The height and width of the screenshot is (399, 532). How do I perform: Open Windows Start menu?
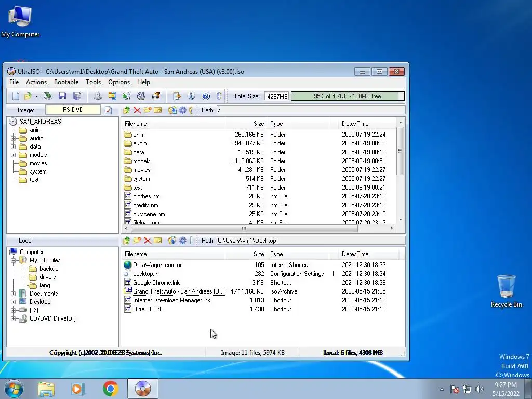14,389
